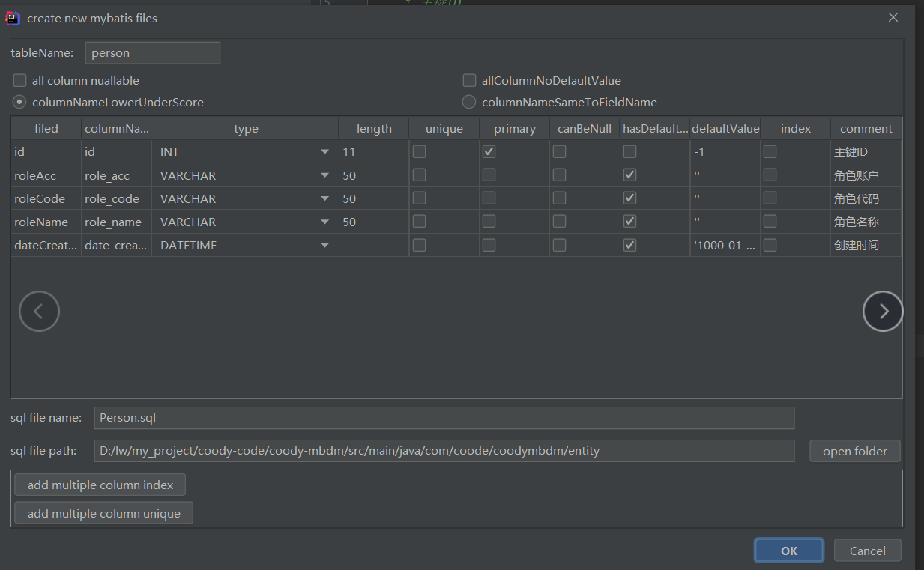This screenshot has width=924, height=570.
Task: Uncheck the primary checkbox for id row
Action: point(489,151)
